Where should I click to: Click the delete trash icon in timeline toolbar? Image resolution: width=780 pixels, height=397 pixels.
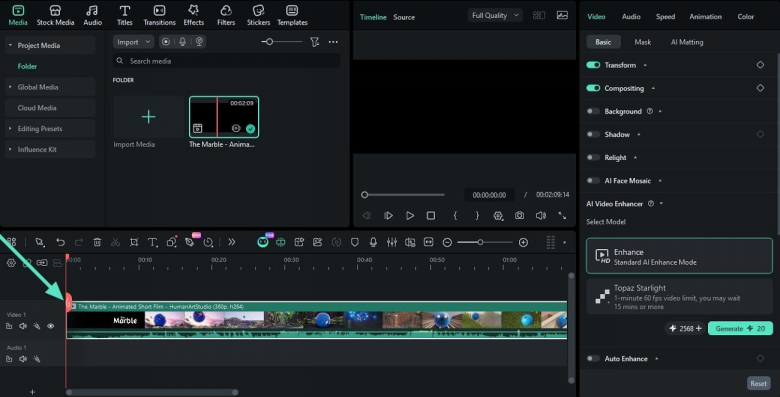(x=97, y=242)
